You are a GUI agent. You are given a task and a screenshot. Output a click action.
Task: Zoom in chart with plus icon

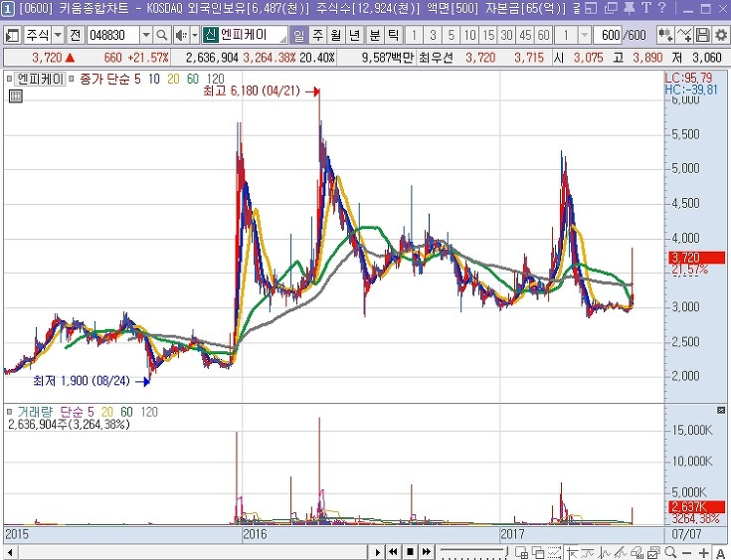(x=703, y=553)
